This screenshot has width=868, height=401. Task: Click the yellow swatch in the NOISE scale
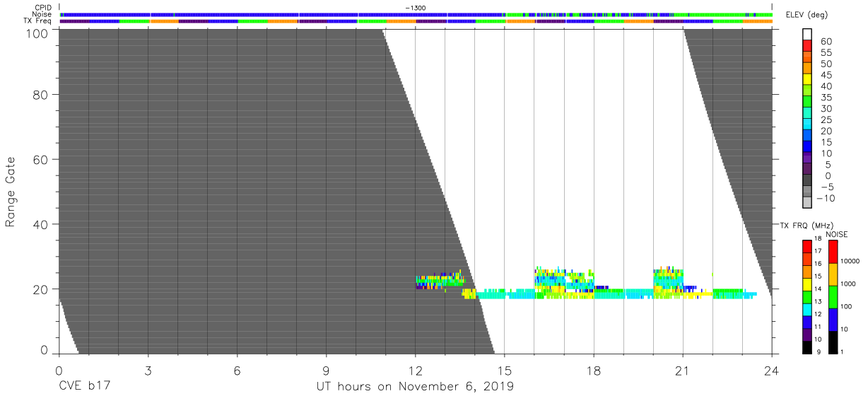click(x=833, y=274)
